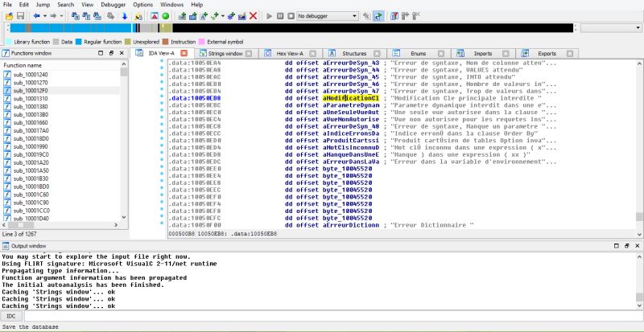
Task: Click the red-topped breakpoint list toolbar icon
Action: tap(394, 16)
